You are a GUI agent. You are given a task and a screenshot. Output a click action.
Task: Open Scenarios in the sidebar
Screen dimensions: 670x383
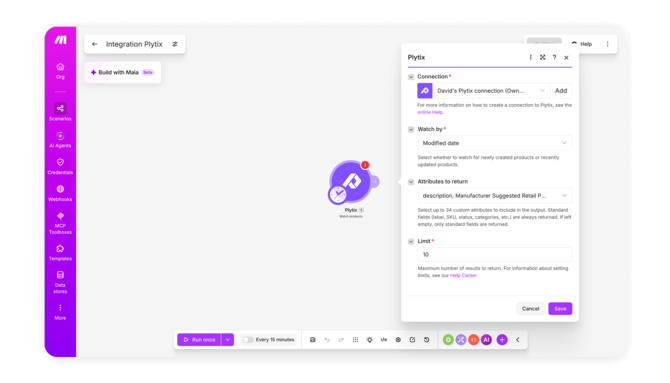point(60,112)
